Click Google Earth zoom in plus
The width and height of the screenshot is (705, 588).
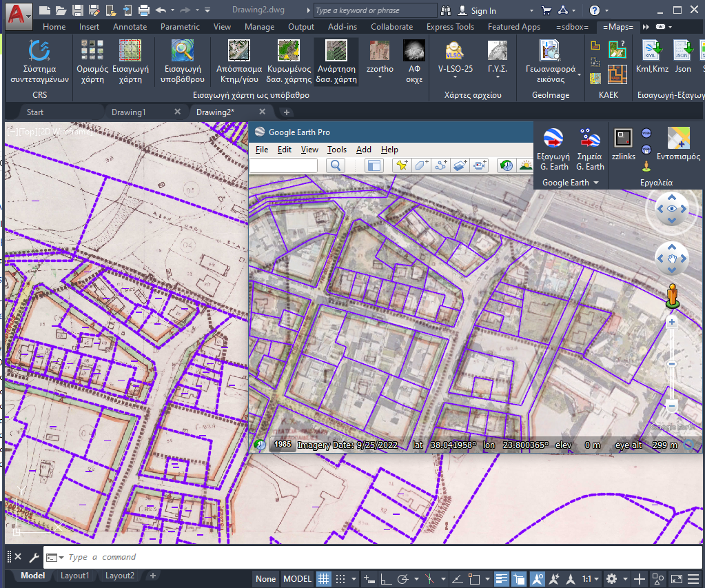(x=672, y=322)
